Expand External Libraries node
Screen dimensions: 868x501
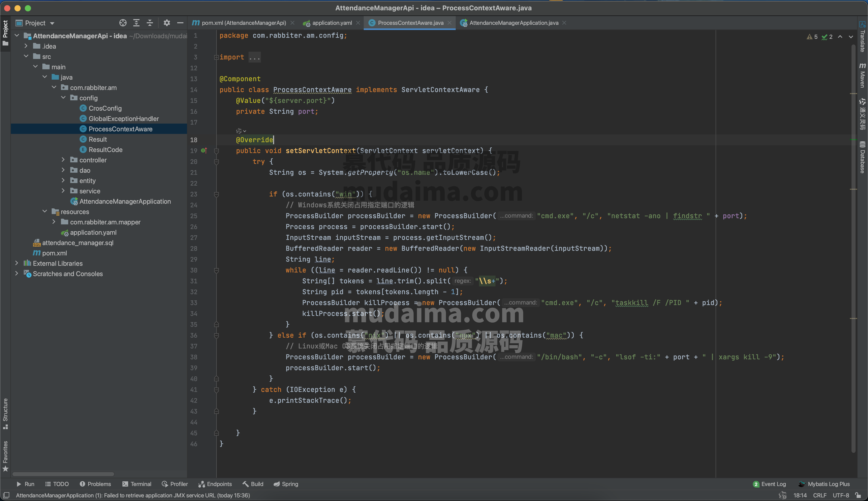click(17, 263)
